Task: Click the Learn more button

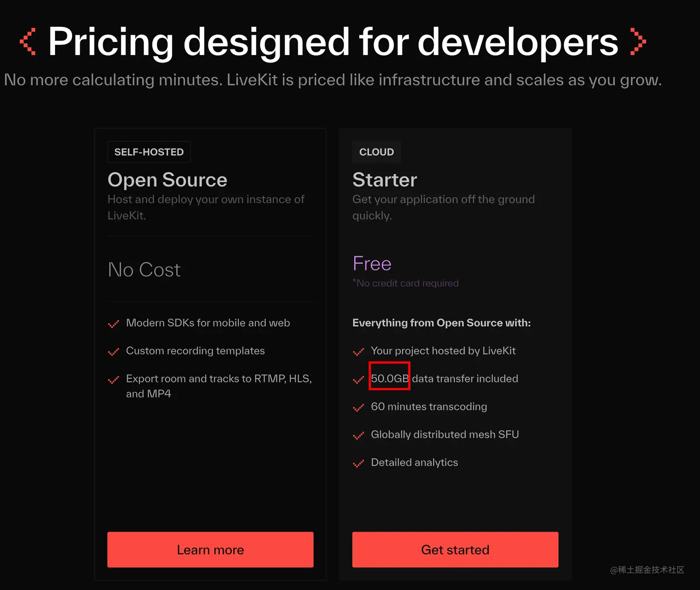Action: point(210,550)
